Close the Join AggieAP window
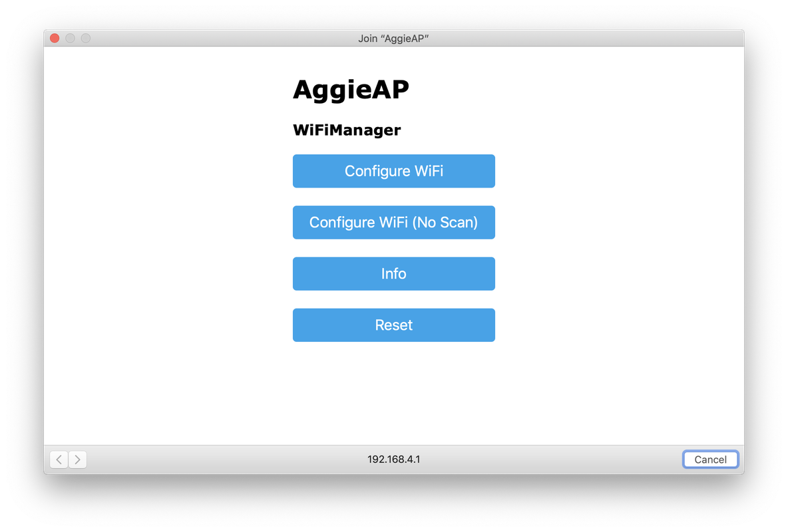The width and height of the screenshot is (788, 532). pyautogui.click(x=55, y=38)
